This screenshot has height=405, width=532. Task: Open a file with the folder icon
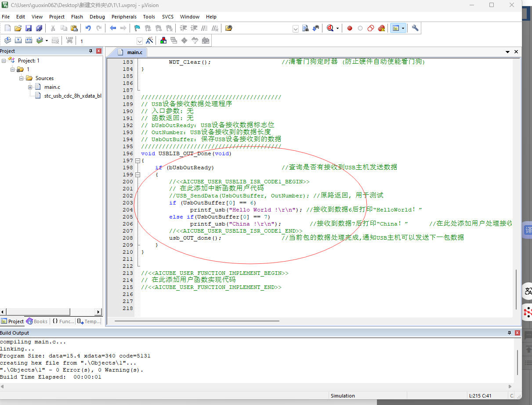point(18,28)
